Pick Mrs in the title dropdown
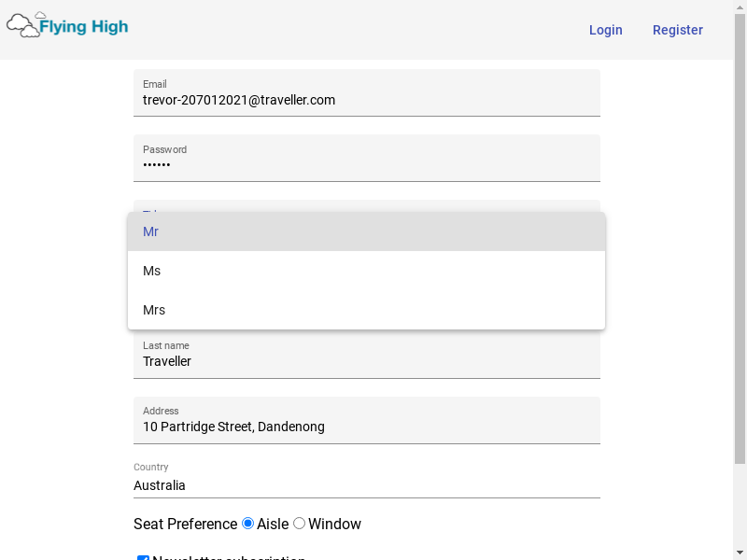The height and width of the screenshot is (560, 747). tap(366, 310)
